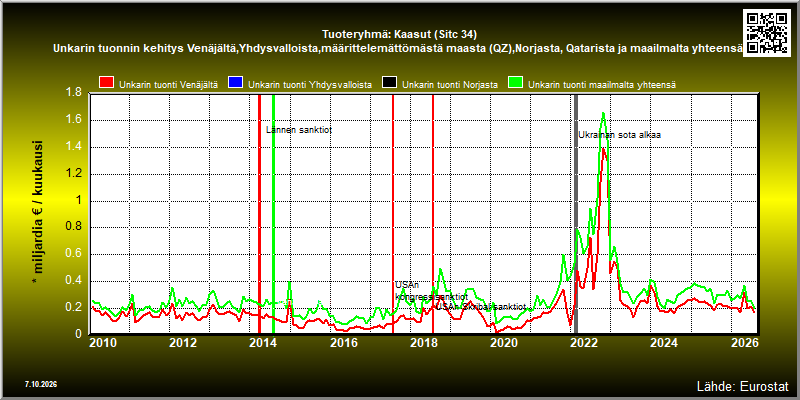Click x-axis year label 2026

coord(745,342)
